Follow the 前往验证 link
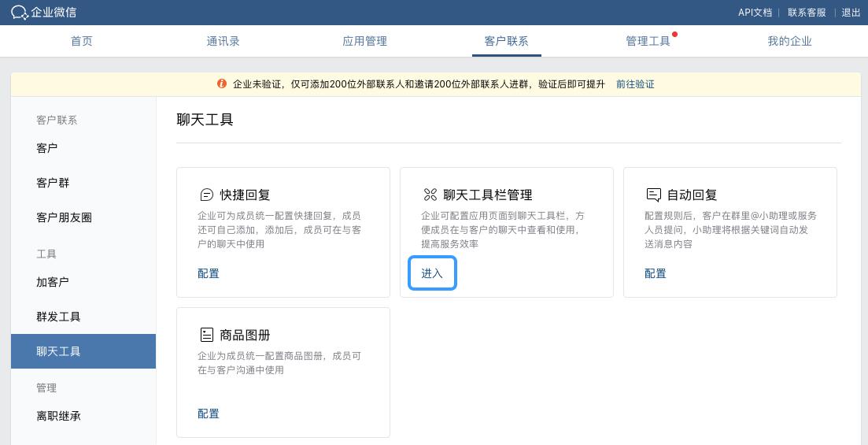Viewport: 868px width, 445px height. [x=635, y=84]
